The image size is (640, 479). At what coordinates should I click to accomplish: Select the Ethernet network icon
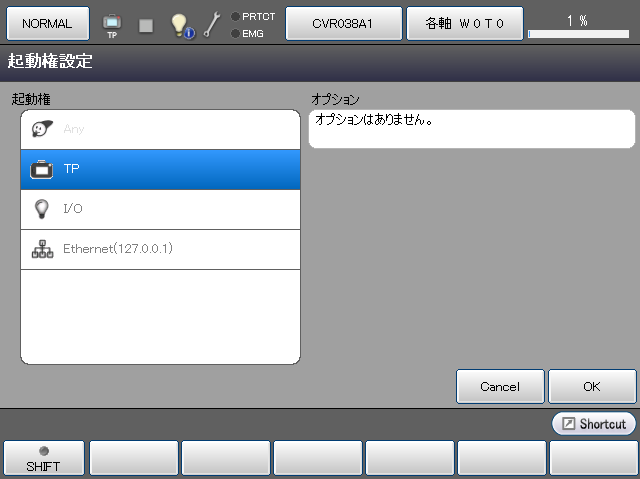[x=41, y=249]
